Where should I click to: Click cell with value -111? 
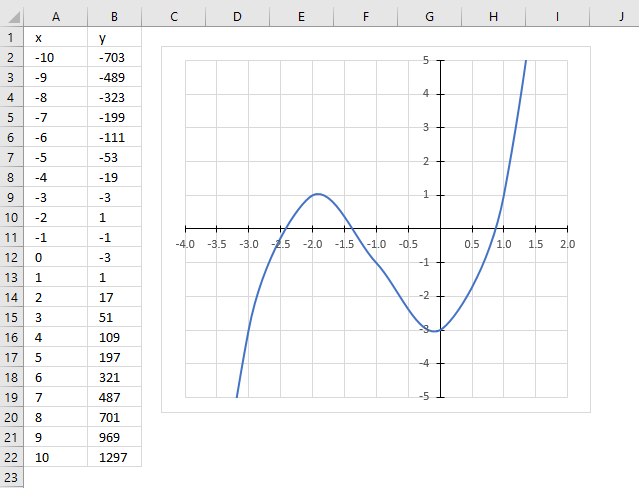[114, 137]
